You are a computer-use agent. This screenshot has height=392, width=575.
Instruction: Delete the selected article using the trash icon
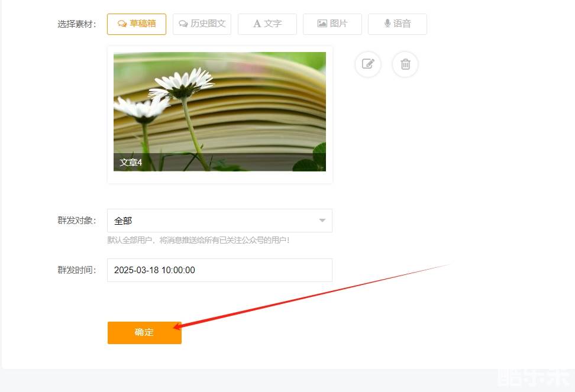(x=405, y=64)
